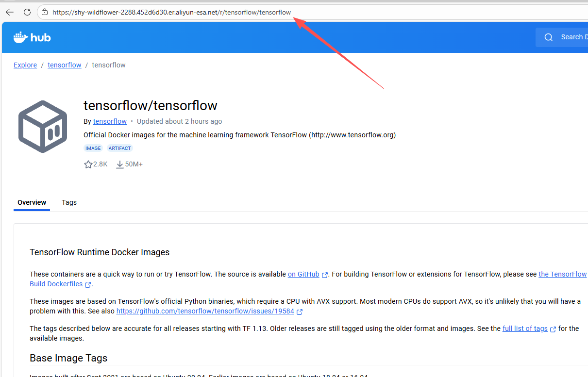Click the ARTIFACT tag badge
Screen dimensions: 588x377
click(119, 148)
